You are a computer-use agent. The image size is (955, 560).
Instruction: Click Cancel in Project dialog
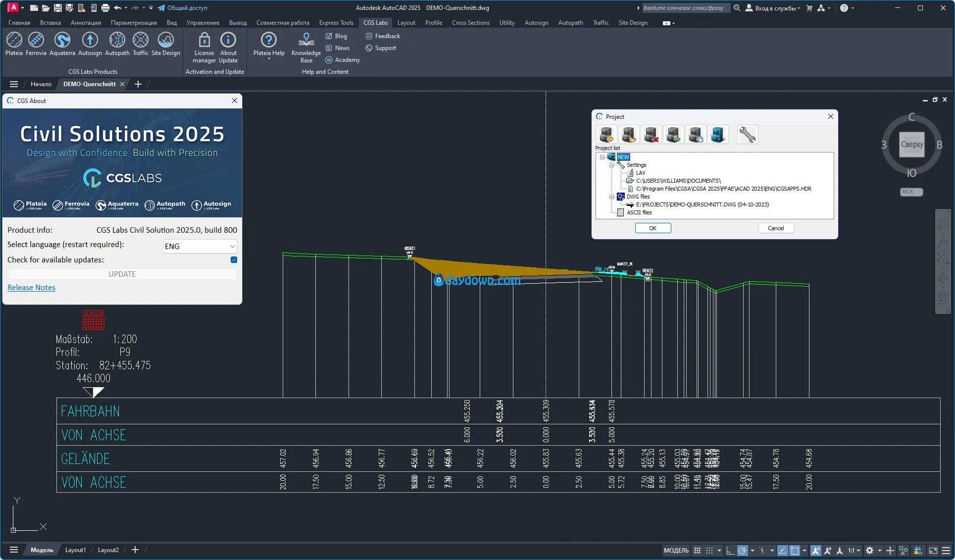[776, 228]
